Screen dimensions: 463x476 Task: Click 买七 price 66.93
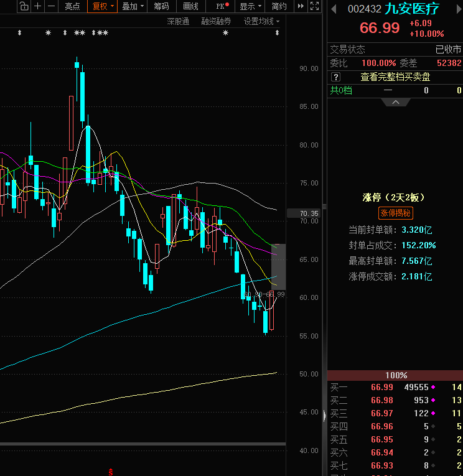click(x=382, y=465)
